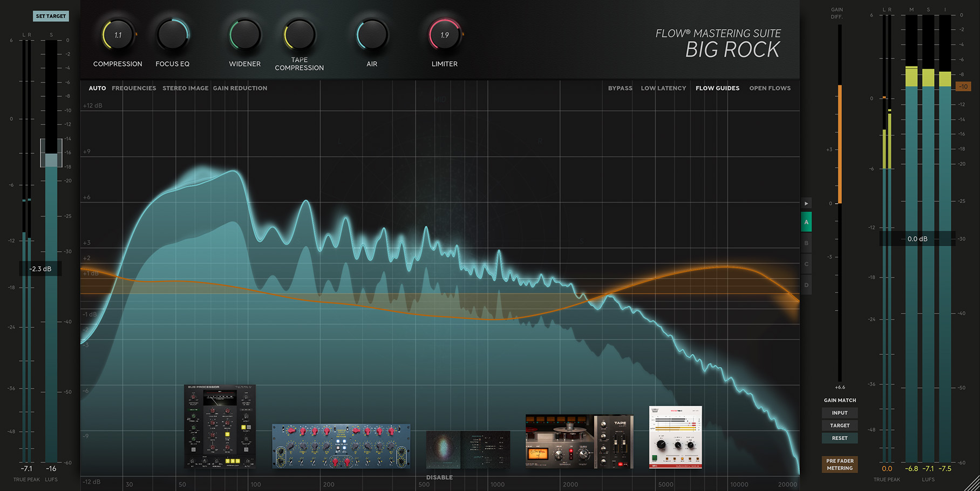Open the Gain Reduction view tab
Screen dimensions: 980x491
click(240, 88)
